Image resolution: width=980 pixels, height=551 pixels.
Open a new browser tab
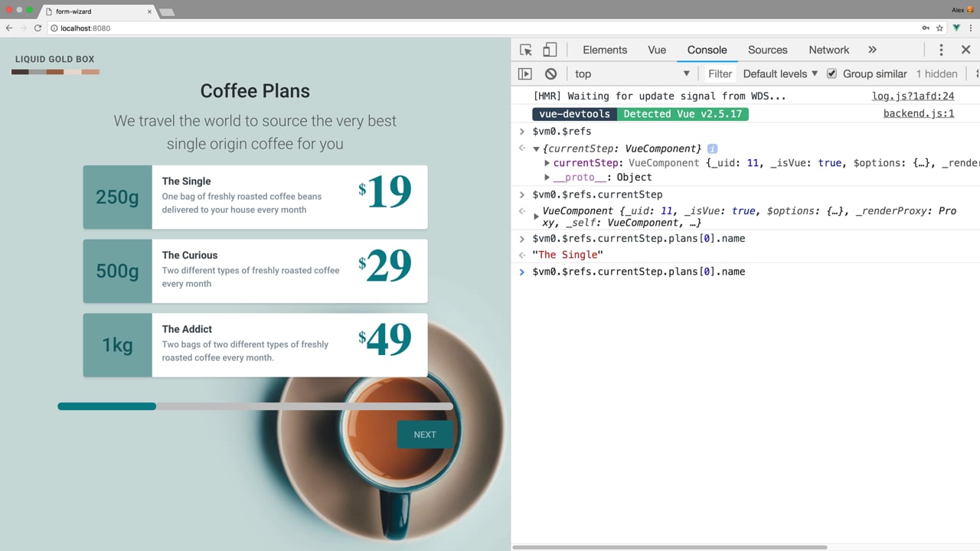click(x=166, y=12)
